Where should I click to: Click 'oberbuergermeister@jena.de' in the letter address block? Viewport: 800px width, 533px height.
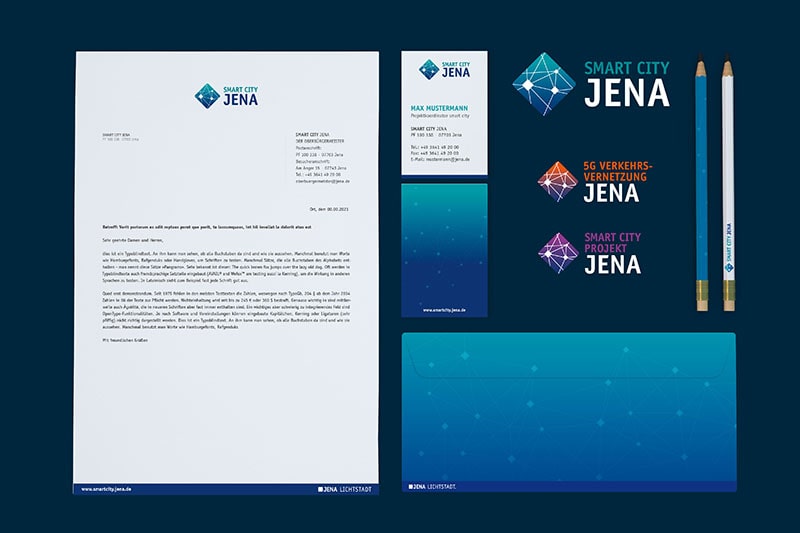(322, 181)
